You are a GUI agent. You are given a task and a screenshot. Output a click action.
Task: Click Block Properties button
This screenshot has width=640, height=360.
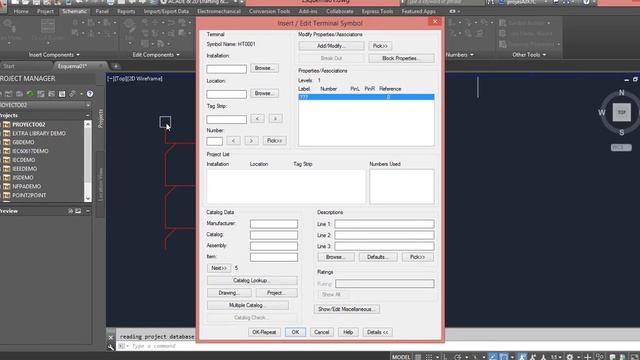[x=401, y=58]
